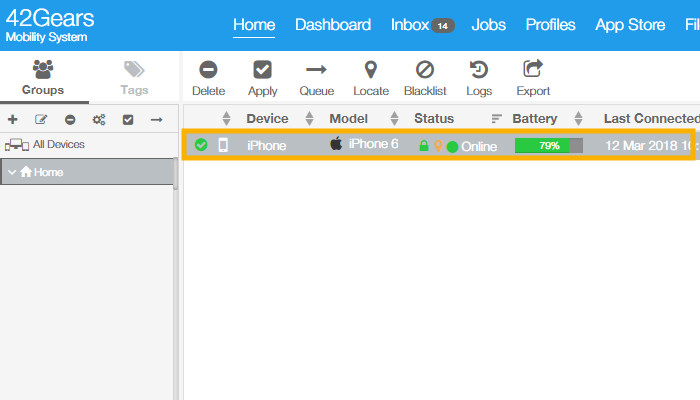The image size is (700, 400).
Task: Click the remove group minus icon
Action: pyautogui.click(x=70, y=120)
